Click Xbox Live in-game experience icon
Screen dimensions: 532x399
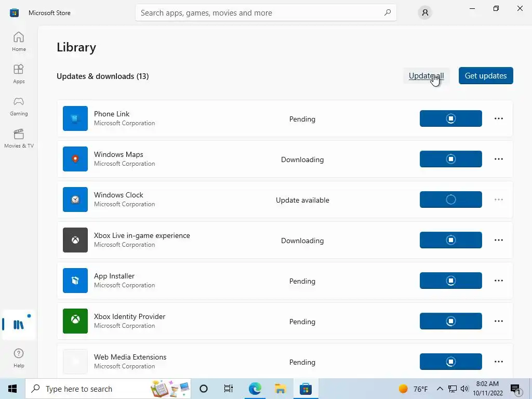click(x=75, y=240)
